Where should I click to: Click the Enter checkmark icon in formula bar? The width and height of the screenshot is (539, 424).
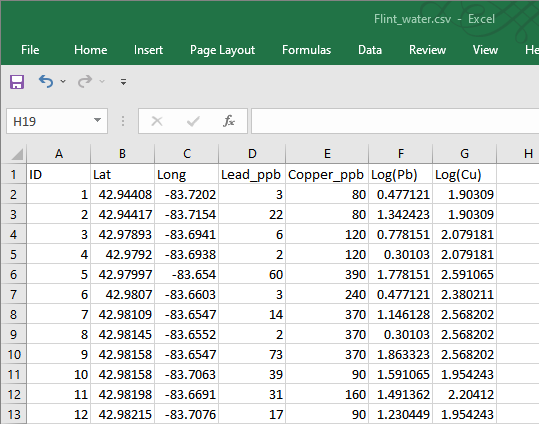coord(193,121)
